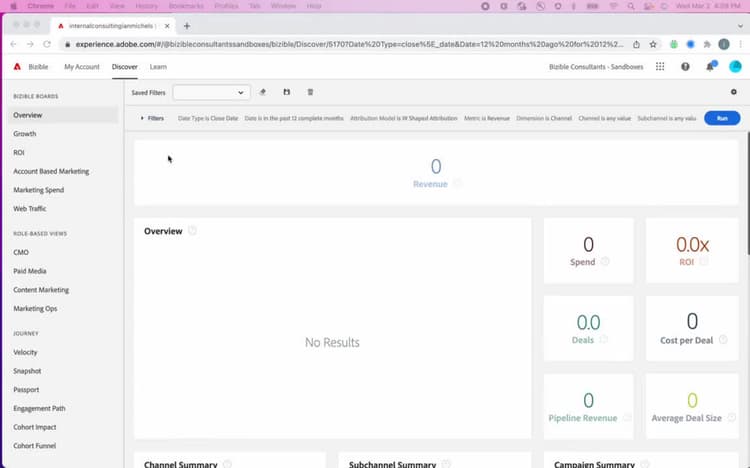Open Chrome three-dot menu
This screenshot has height=468, width=750.
[740, 45]
